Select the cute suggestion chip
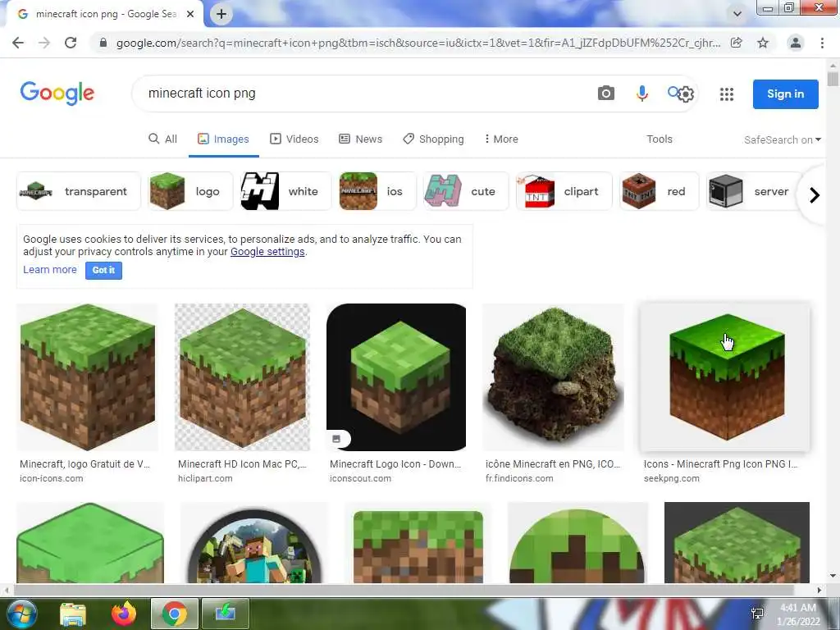840x630 pixels. click(x=466, y=191)
